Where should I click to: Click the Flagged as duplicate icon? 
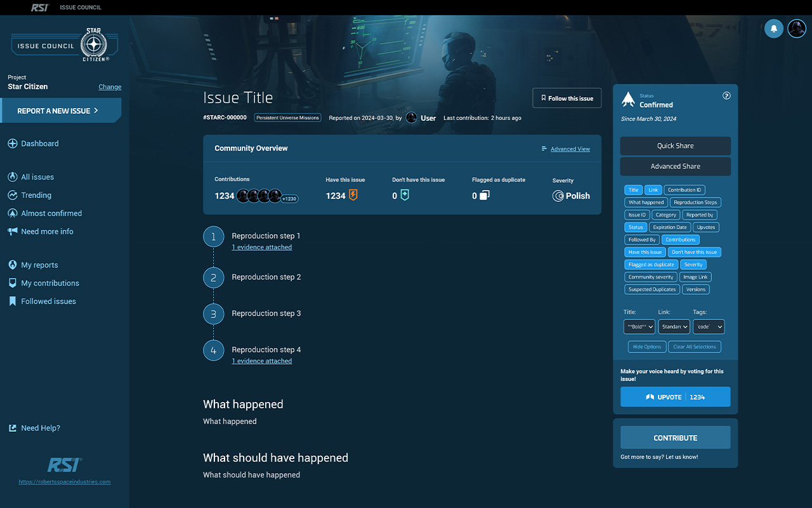484,196
